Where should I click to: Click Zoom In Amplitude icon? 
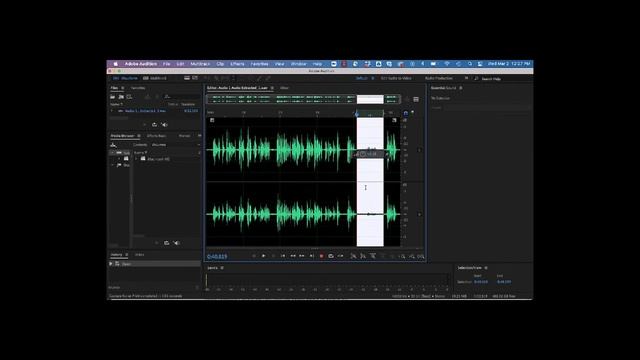(x=353, y=256)
